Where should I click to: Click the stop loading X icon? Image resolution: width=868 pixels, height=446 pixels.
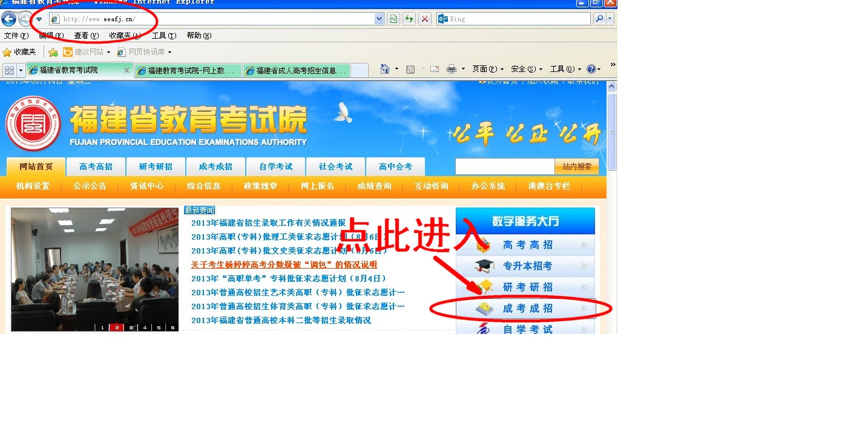pyautogui.click(x=425, y=19)
